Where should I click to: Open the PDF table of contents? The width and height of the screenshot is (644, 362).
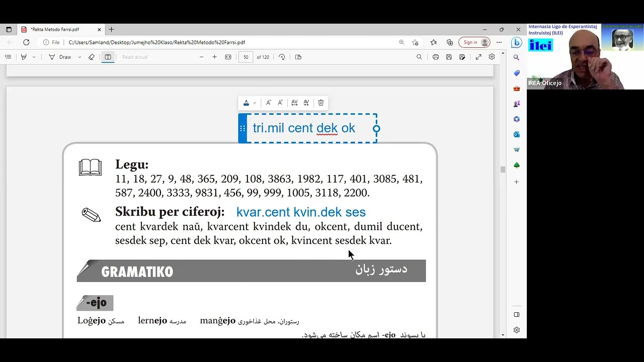(x=8, y=57)
